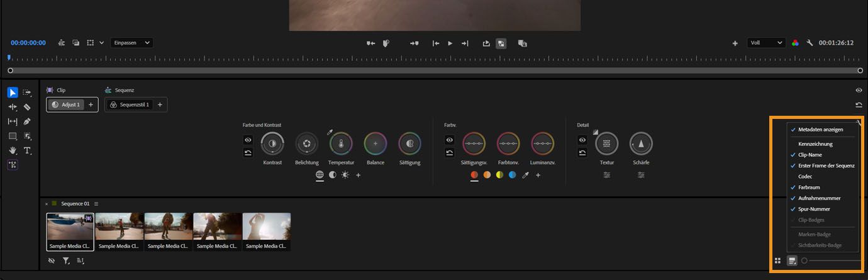Click the Luminanzv. curve dial
The height and width of the screenshot is (280, 868).
542,143
